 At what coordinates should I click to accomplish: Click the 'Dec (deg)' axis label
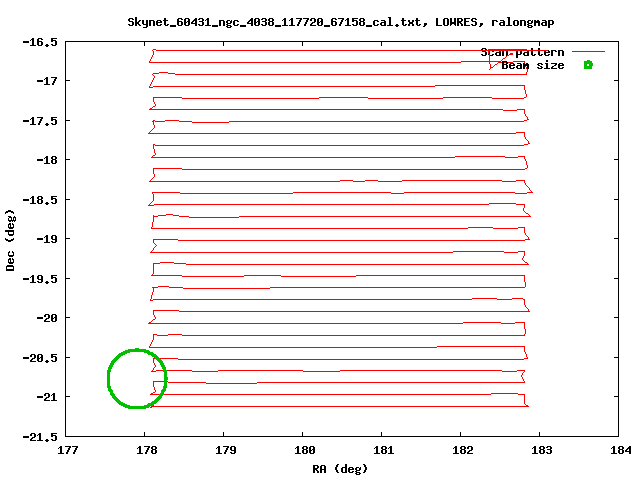[x=10, y=240]
